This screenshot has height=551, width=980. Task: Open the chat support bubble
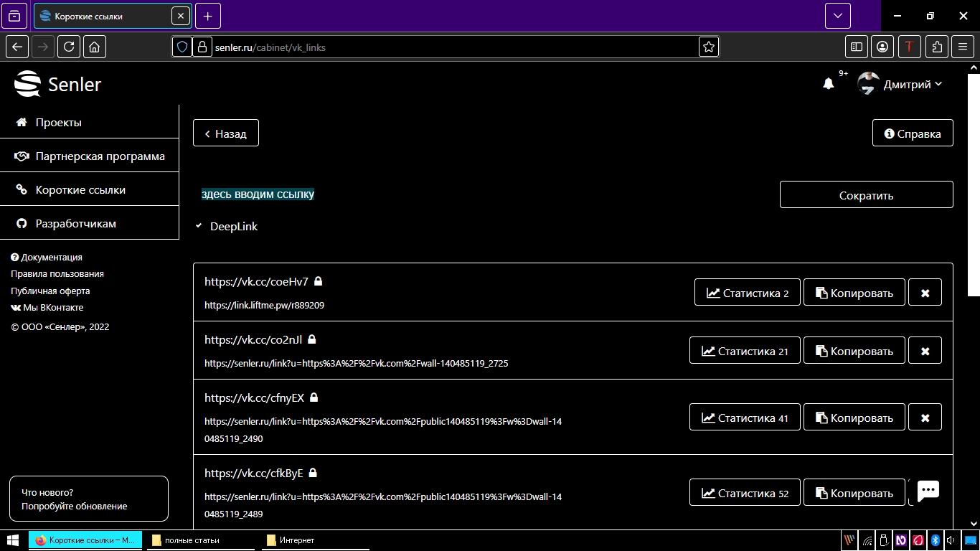928,491
